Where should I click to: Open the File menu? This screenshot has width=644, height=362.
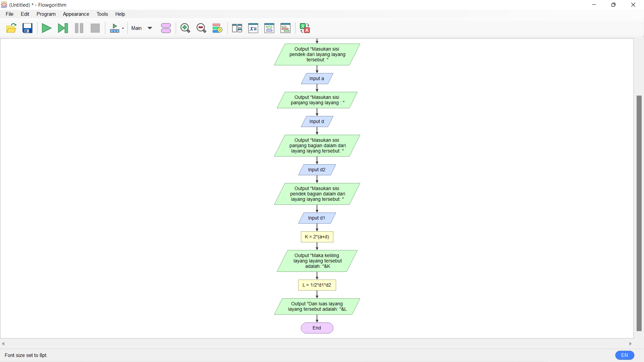[10, 14]
